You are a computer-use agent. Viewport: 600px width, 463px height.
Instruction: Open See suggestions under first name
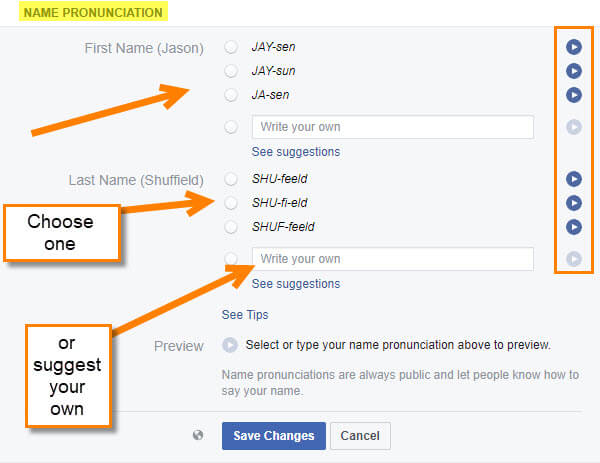[x=296, y=152]
